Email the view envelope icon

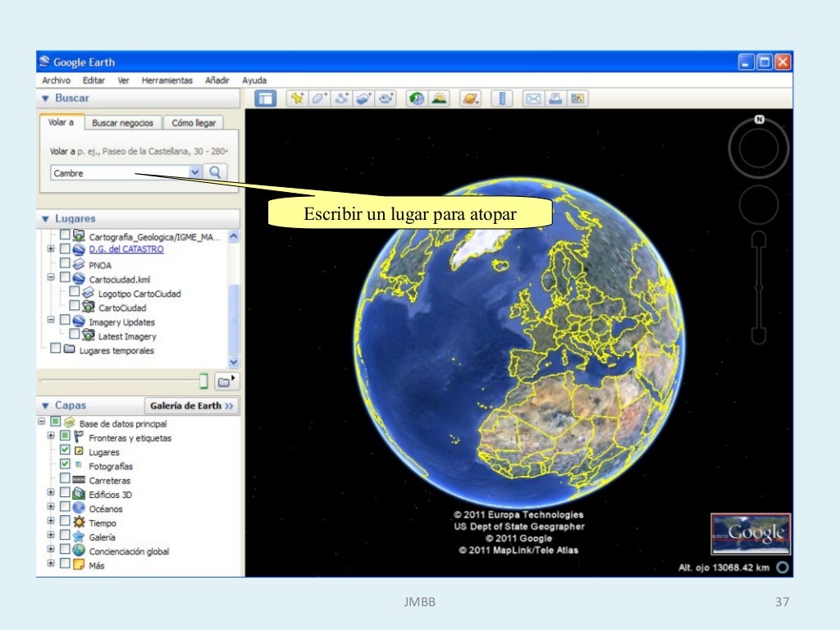point(533,98)
